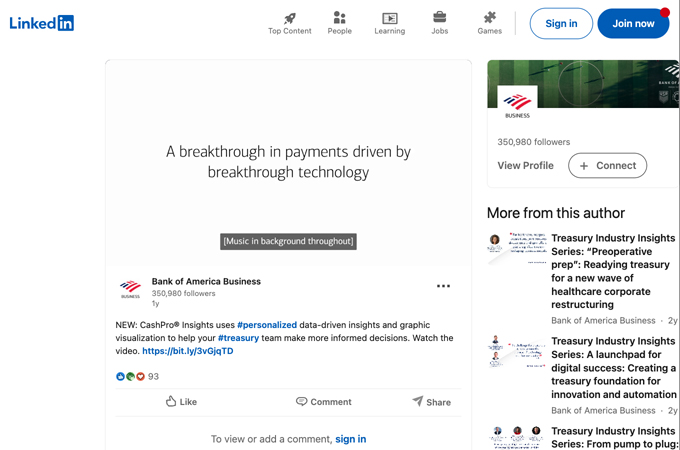
Task: Click the More from this author heading
Action: 556,213
